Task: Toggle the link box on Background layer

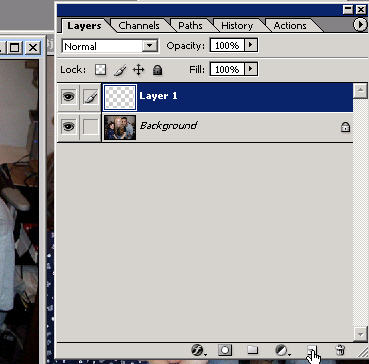Action: [x=90, y=127]
